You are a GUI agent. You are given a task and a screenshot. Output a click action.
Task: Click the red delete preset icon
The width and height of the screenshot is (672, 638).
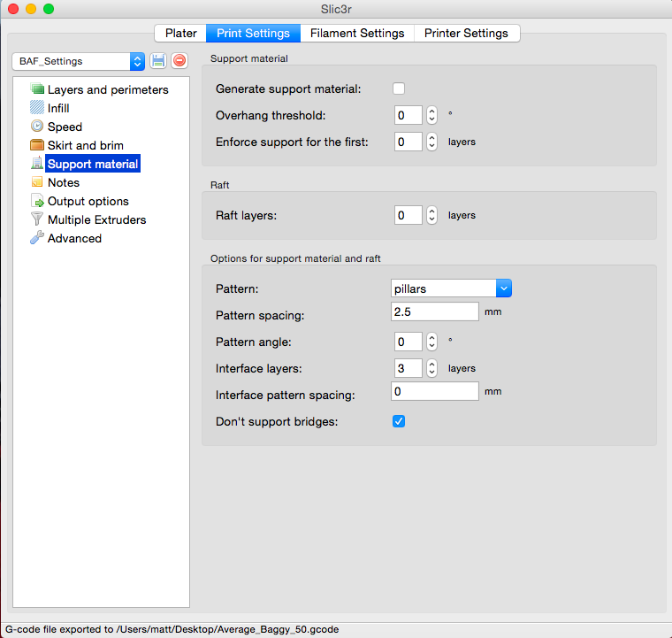tap(179, 61)
